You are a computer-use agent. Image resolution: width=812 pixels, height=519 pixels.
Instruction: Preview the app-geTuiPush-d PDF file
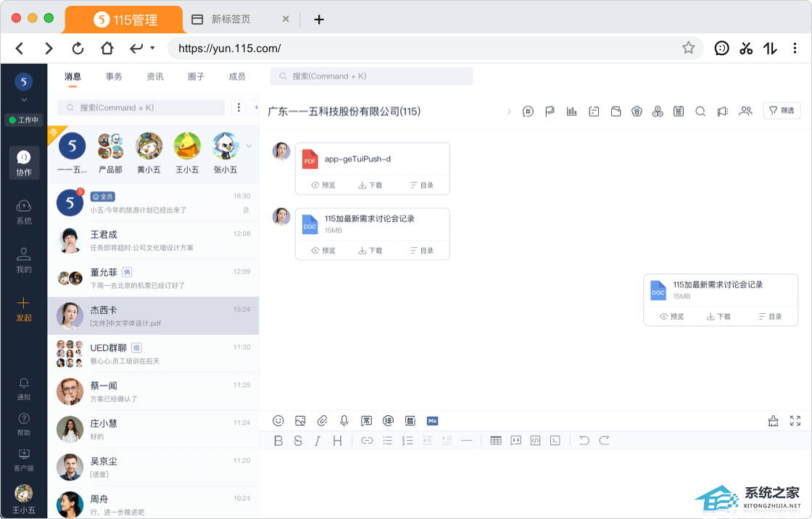point(323,185)
